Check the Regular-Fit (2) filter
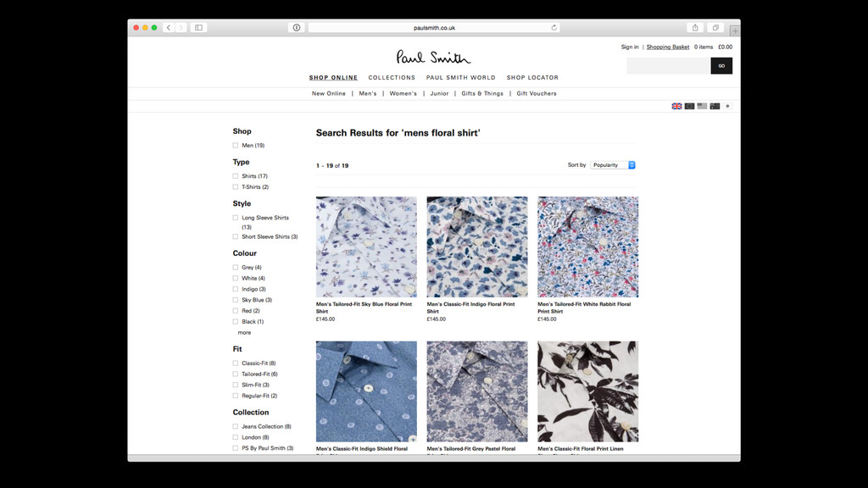This screenshot has height=488, width=868. (236, 396)
